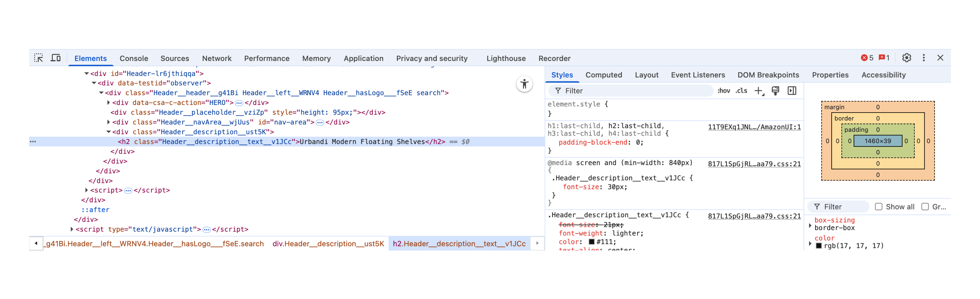Viewport: 980px width, 299px height.
Task: Open the AmazonUI:1 stylesheet source link
Action: click(x=754, y=127)
